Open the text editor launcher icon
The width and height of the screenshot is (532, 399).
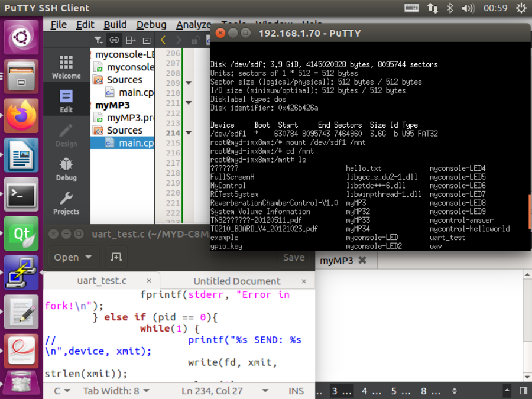click(x=21, y=312)
